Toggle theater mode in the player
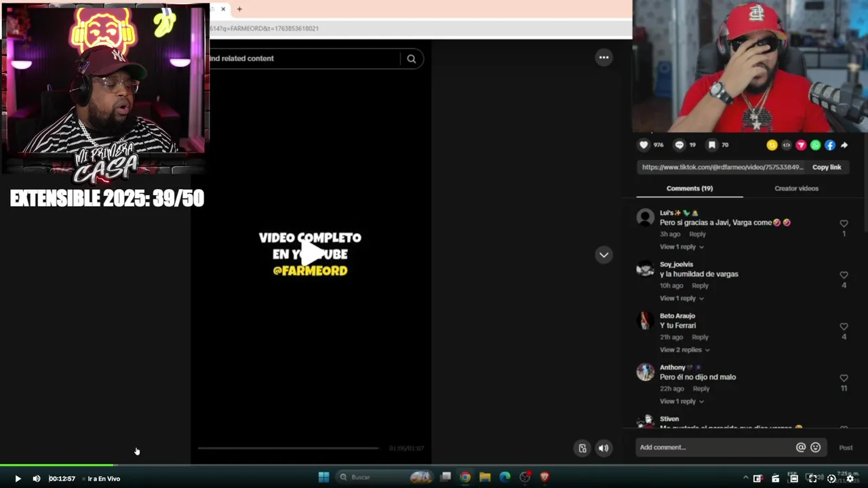868x488 pixels. (794, 479)
